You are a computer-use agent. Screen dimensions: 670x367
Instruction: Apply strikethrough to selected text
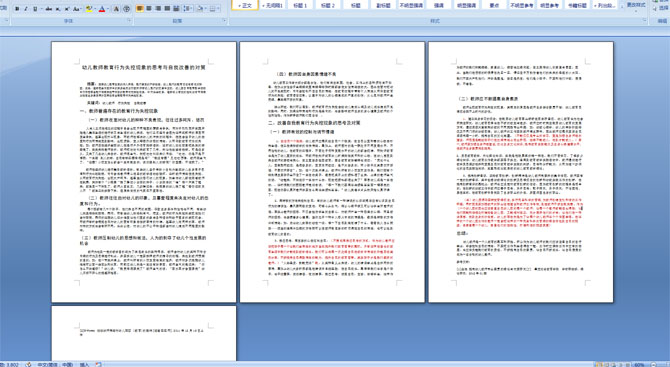tap(49, 9)
